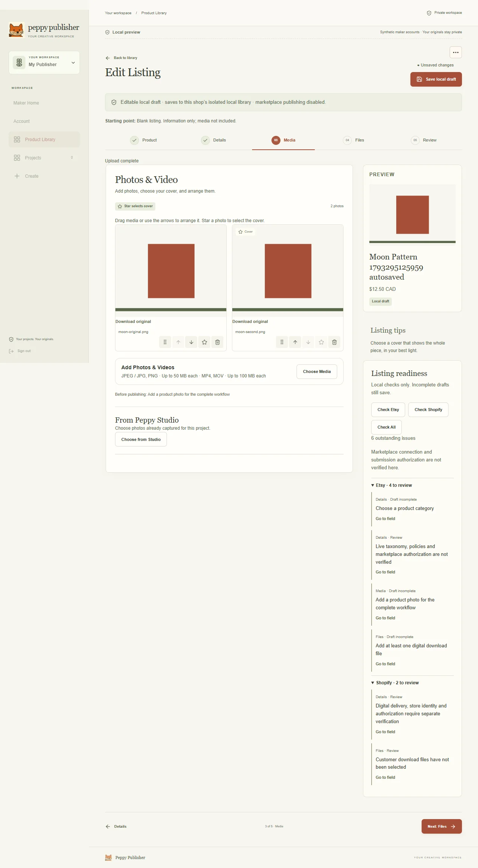Click Product Library breadcrumb link
The width and height of the screenshot is (478, 868).
coord(154,13)
